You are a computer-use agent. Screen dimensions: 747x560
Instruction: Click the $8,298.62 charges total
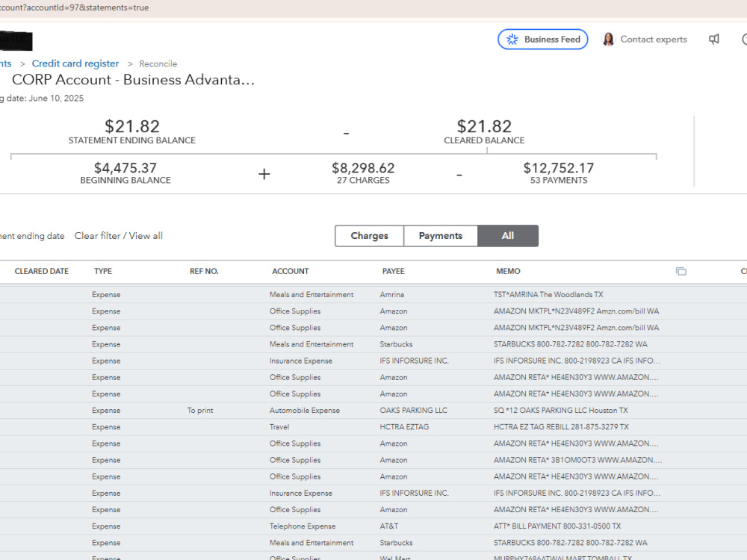coord(363,167)
